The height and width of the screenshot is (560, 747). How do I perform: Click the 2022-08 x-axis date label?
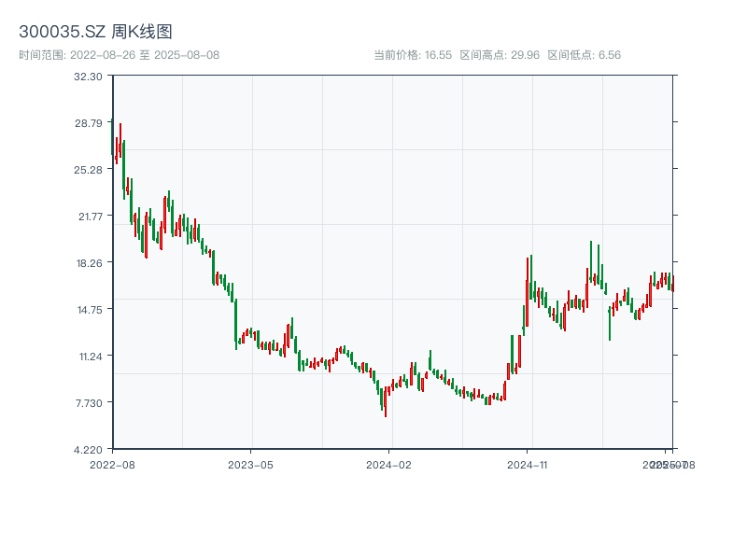(x=112, y=464)
